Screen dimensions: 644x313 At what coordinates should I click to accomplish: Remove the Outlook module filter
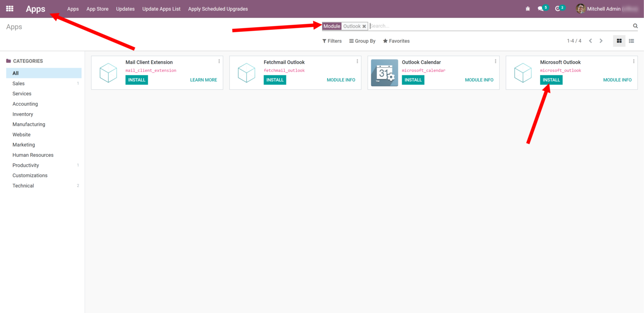click(364, 26)
